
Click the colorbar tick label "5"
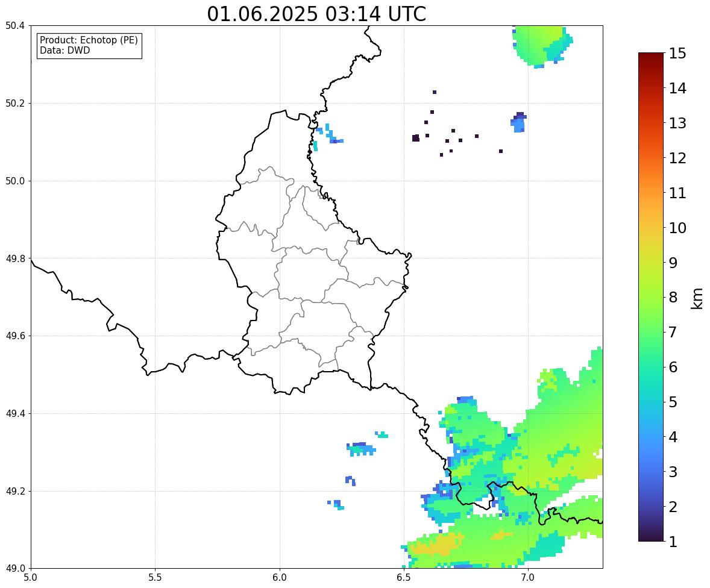[x=673, y=402]
